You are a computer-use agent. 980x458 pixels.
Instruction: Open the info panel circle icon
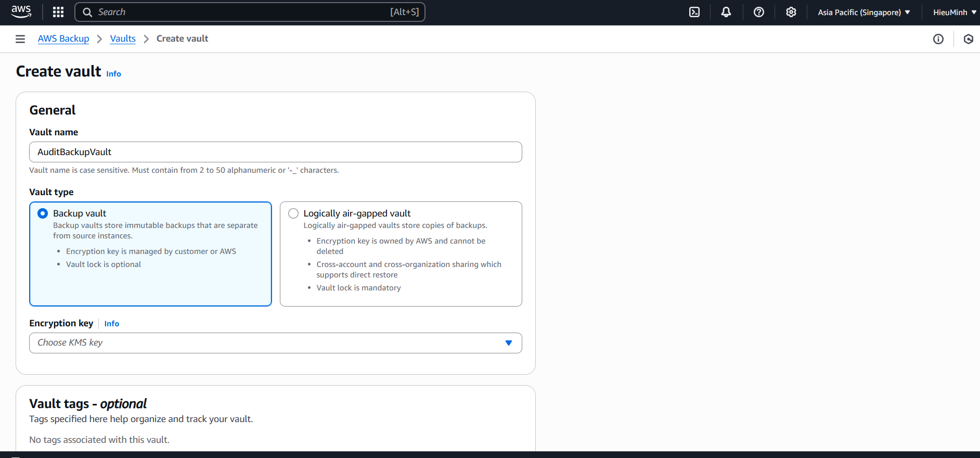click(x=938, y=39)
